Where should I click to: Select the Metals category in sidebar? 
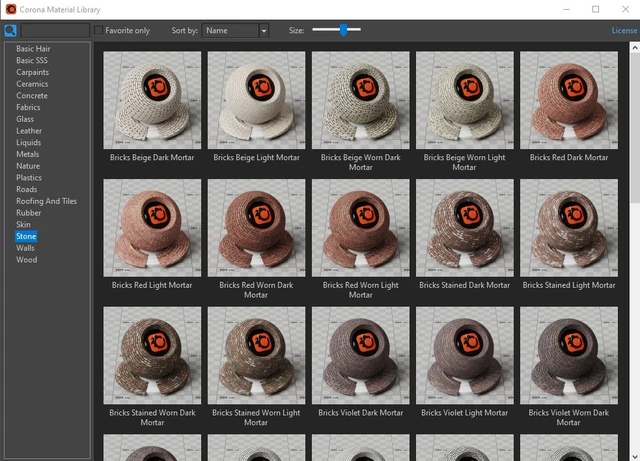pos(28,154)
